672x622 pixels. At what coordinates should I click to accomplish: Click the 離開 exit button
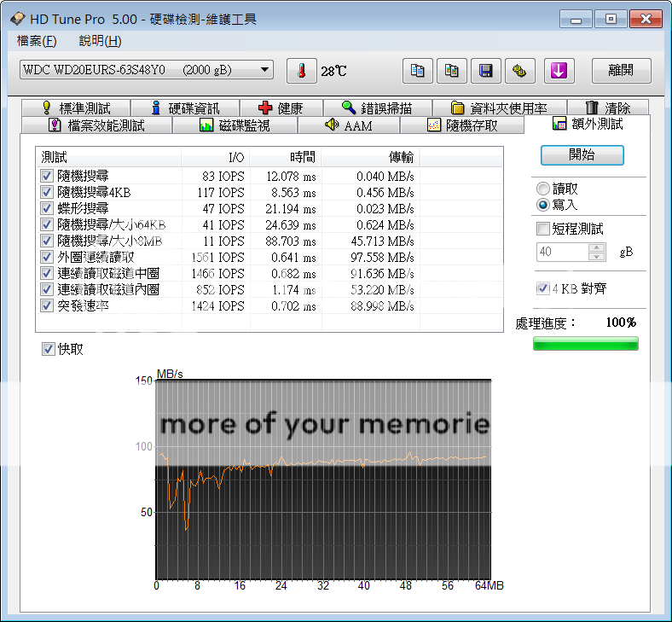tap(619, 71)
